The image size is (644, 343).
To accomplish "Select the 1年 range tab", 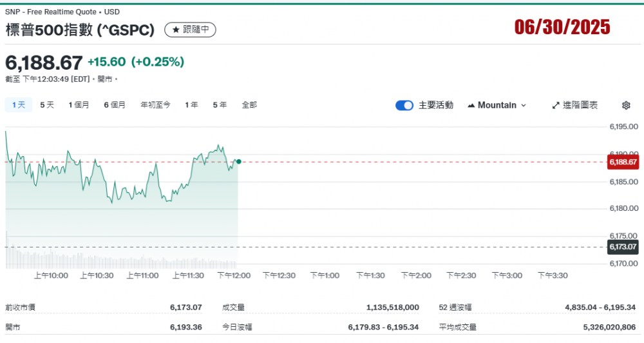I will tap(191, 104).
